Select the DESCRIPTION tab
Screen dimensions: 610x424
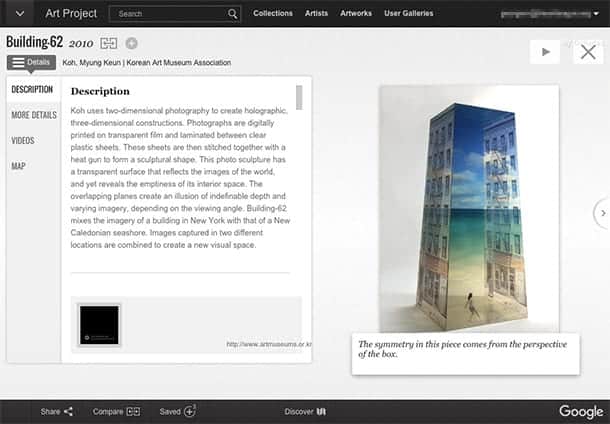[32, 89]
